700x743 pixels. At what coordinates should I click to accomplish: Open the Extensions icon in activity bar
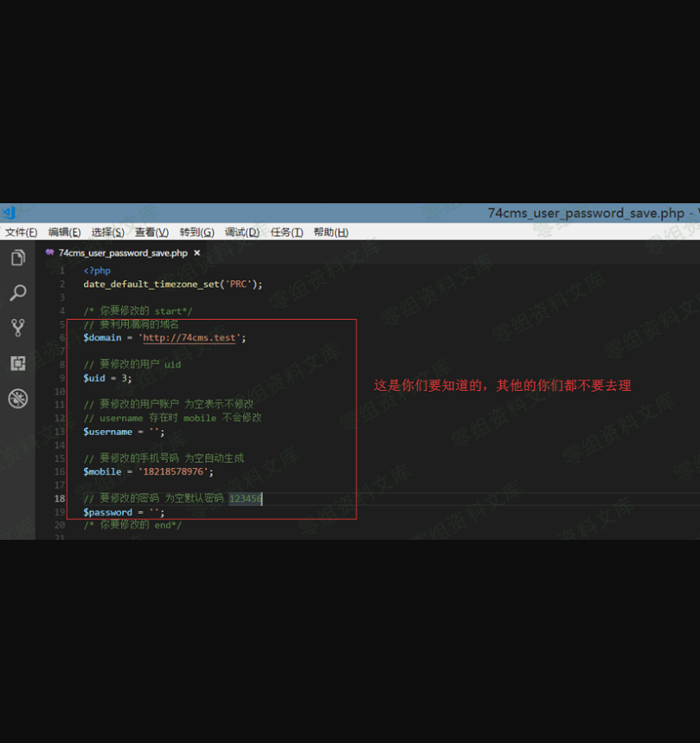(17, 363)
